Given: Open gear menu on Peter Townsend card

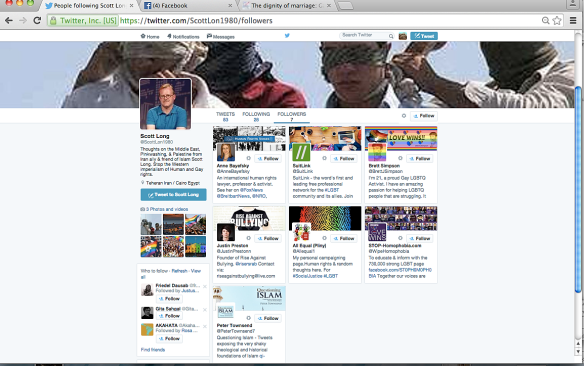Looking at the screenshot, I should click(x=248, y=318).
